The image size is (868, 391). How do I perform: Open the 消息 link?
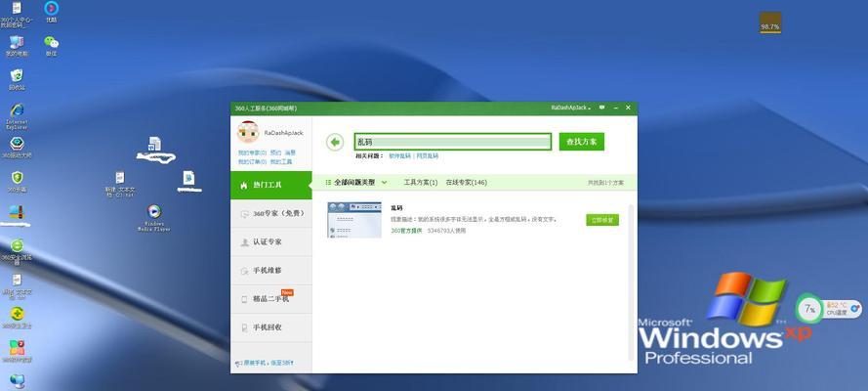(x=290, y=152)
